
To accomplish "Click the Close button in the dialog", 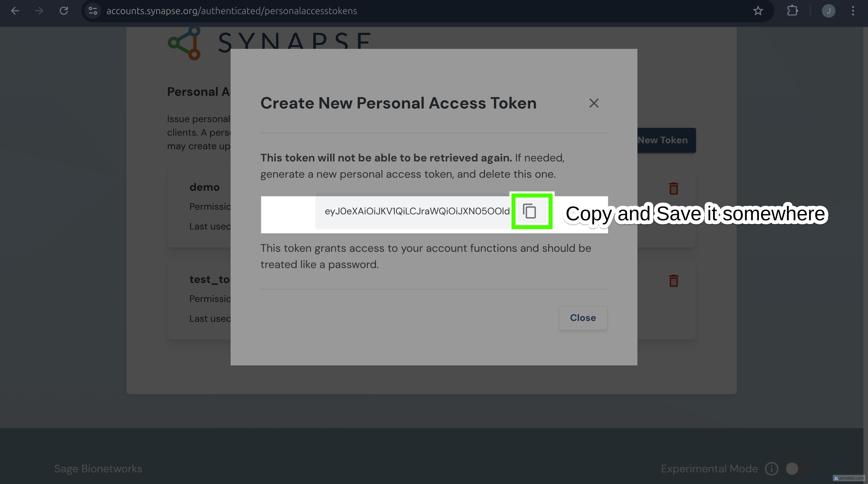I will pos(583,318).
